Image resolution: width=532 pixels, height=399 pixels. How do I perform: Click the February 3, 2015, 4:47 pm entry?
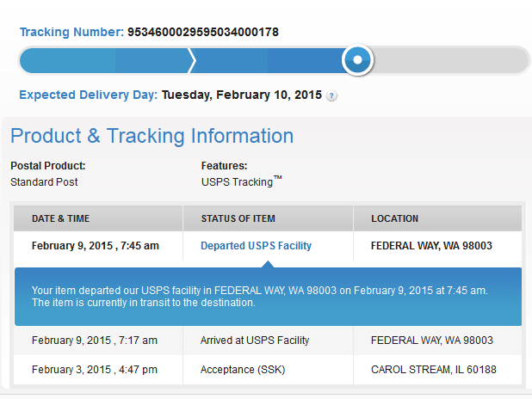coord(94,370)
